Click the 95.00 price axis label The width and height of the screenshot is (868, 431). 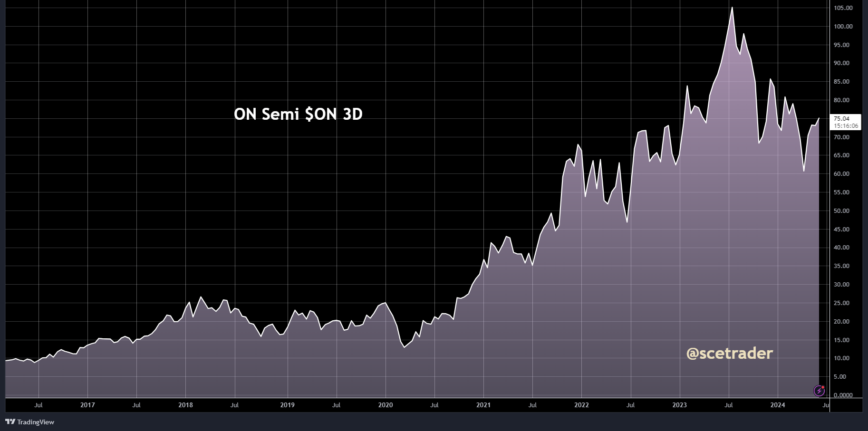pos(842,45)
